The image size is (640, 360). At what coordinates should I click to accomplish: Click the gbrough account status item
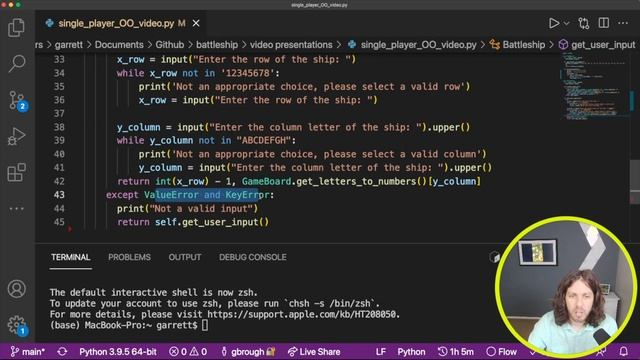(x=248, y=351)
